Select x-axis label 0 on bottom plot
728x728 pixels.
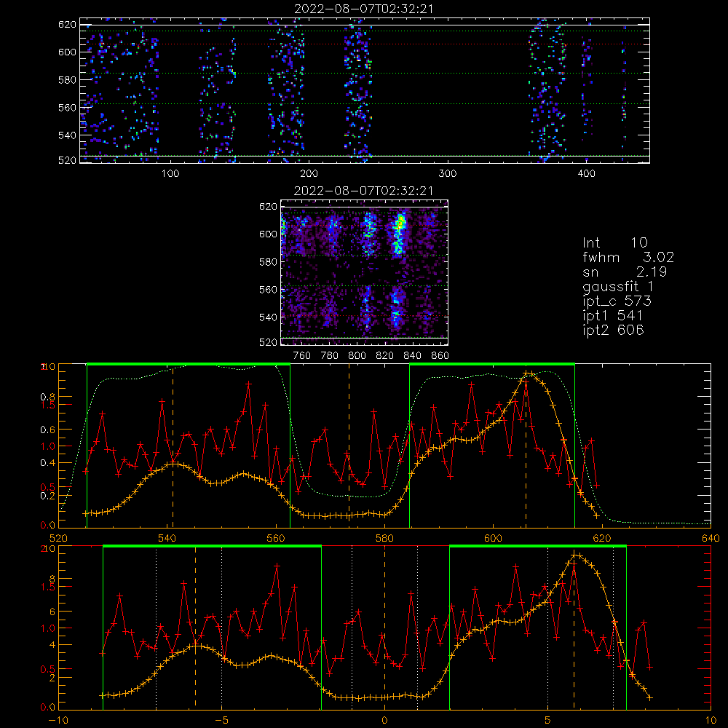pyautogui.click(x=384, y=721)
